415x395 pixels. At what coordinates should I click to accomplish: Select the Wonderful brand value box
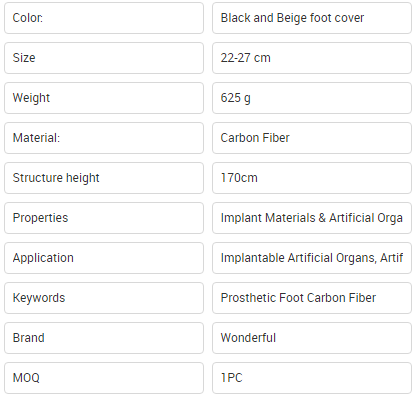tap(312, 338)
